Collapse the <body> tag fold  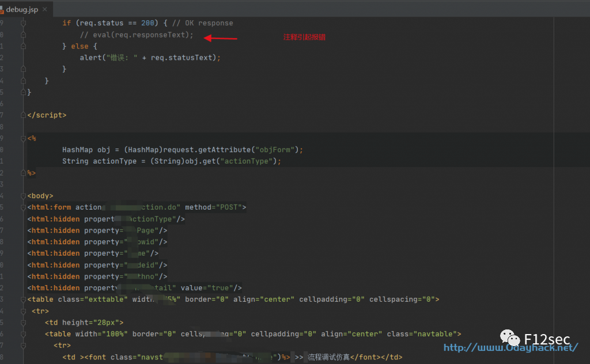tap(23, 196)
